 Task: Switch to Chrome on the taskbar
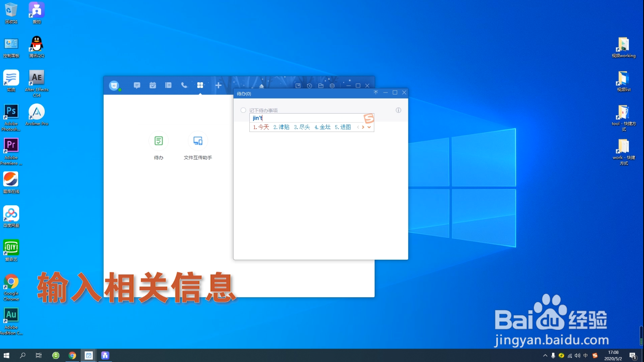coord(72,355)
